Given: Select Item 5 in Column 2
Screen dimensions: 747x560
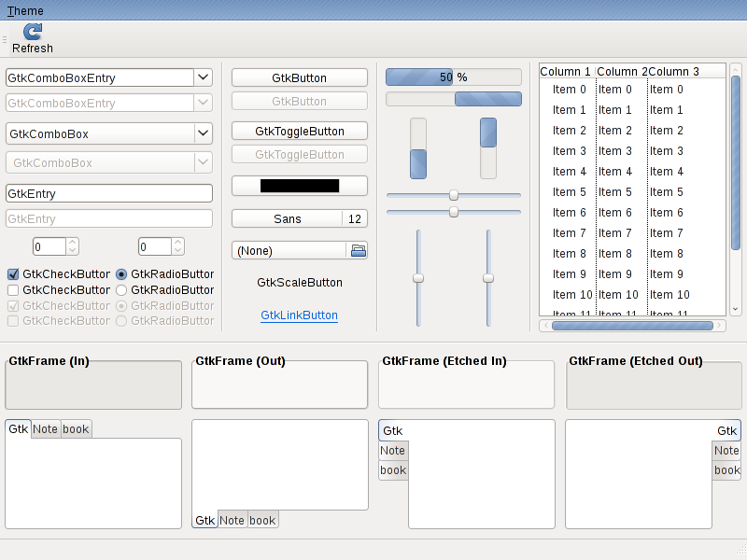Looking at the screenshot, I should click(615, 192).
